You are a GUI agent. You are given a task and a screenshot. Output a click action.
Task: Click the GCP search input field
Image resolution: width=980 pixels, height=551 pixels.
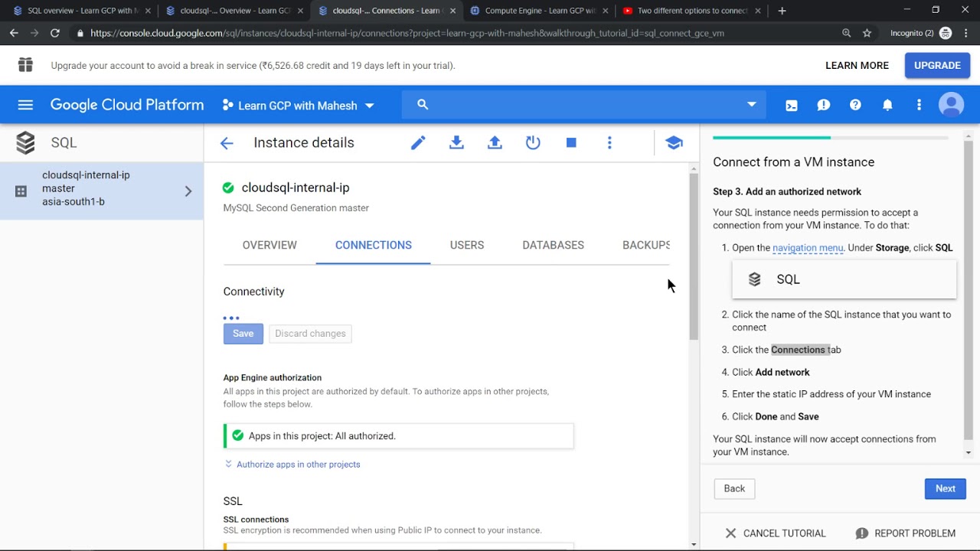pyautogui.click(x=586, y=105)
